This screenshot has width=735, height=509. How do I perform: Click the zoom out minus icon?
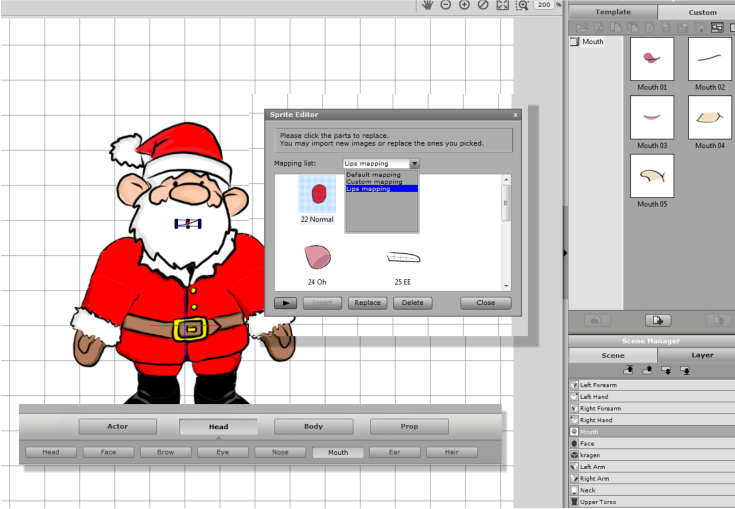(446, 5)
